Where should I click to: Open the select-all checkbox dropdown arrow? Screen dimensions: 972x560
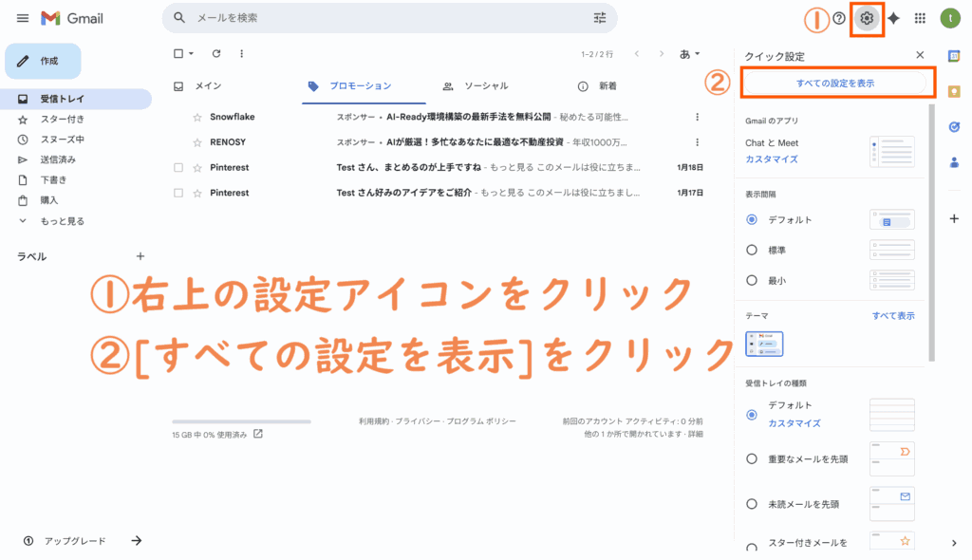click(x=191, y=54)
